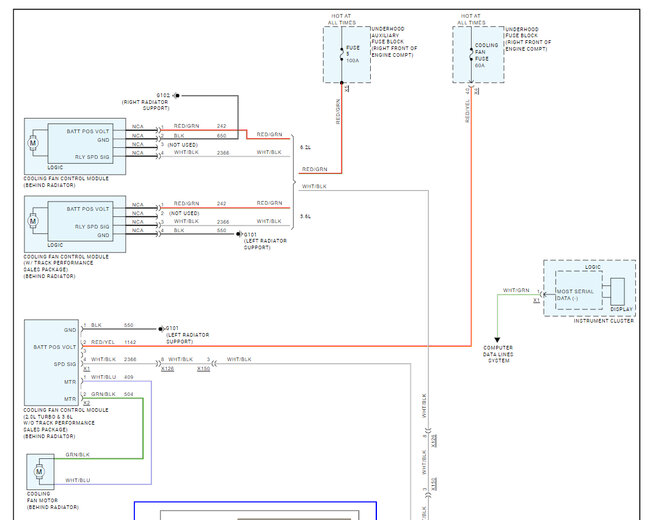Click WHT/BLU label near the Cooling Fan Motor
The width and height of the screenshot is (650, 520).
click(78, 480)
